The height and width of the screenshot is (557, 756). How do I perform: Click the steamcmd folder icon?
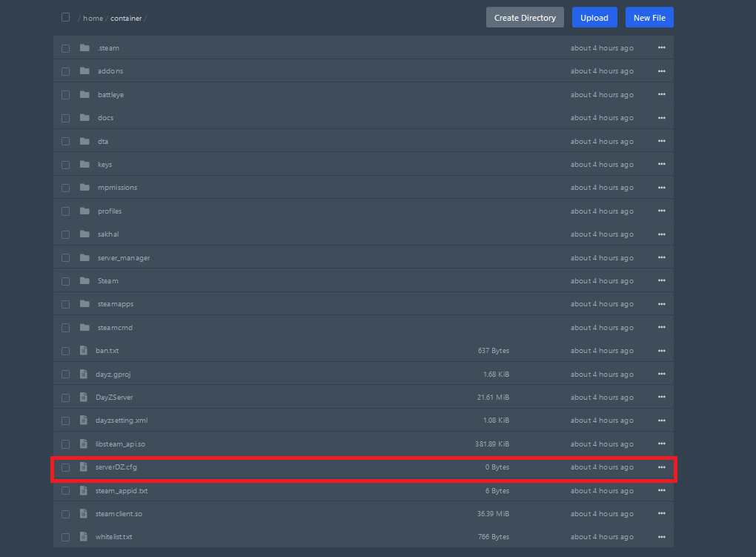tap(84, 327)
